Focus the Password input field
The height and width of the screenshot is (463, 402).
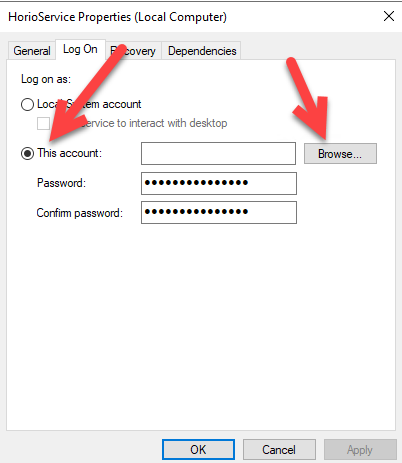(x=219, y=183)
